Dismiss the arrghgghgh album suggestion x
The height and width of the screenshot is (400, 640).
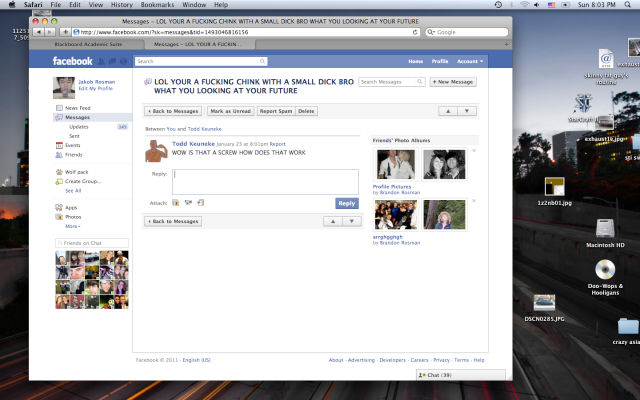coord(474,201)
